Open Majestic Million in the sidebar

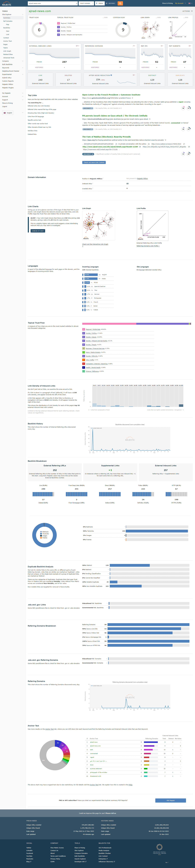pyautogui.click(x=7, y=84)
